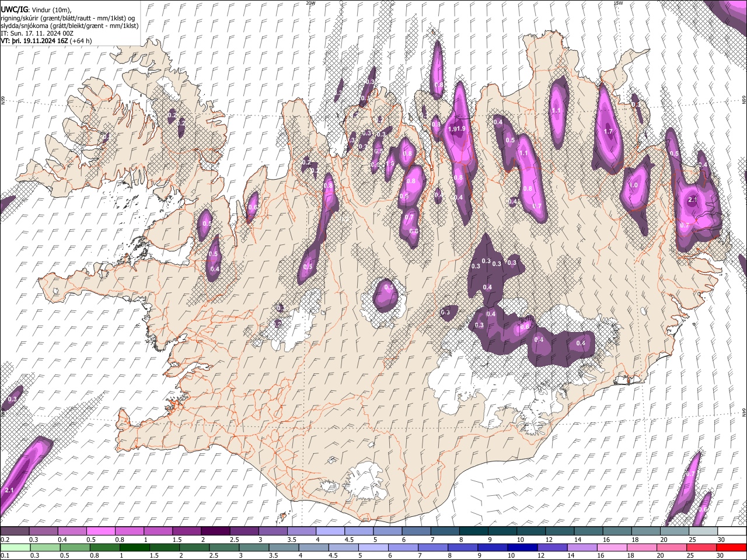This screenshot has height=560, width=747.
Task: Pick the pale lavender rain swatch between 5 and 6
Action: pos(373,547)
